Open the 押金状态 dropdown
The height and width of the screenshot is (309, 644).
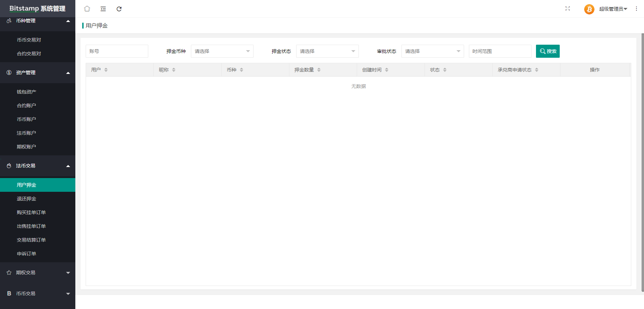[327, 51]
